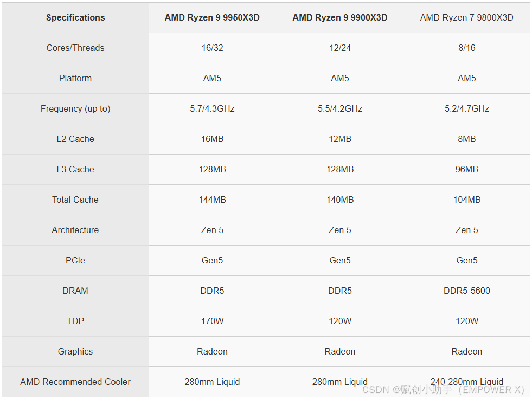Click the 8/16 cores value
The height and width of the screenshot is (399, 532).
[467, 48]
